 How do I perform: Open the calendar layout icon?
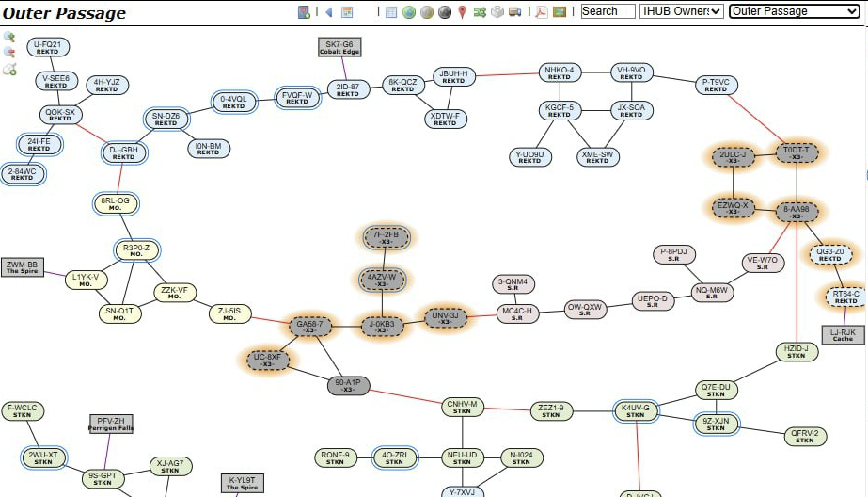click(x=347, y=11)
